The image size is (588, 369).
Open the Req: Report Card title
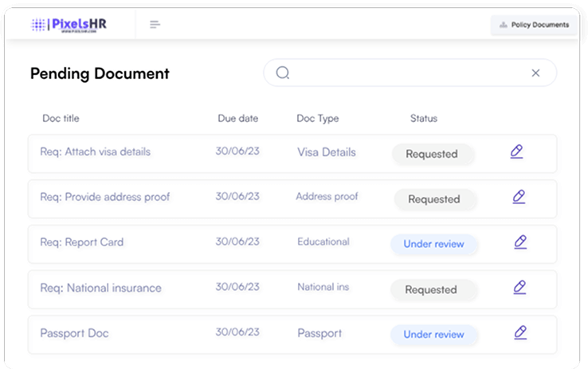82,242
